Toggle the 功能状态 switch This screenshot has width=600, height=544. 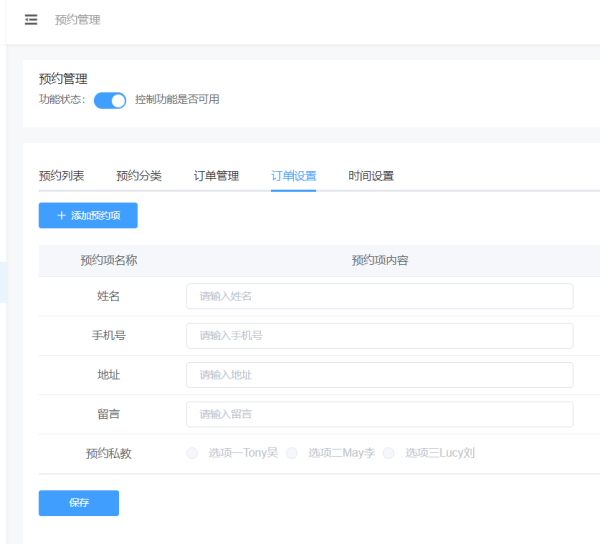pyautogui.click(x=110, y=100)
